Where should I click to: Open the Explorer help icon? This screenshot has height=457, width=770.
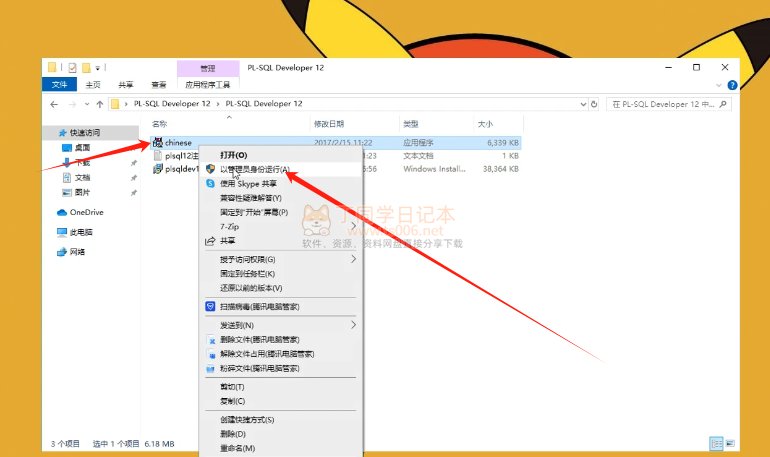(x=732, y=85)
